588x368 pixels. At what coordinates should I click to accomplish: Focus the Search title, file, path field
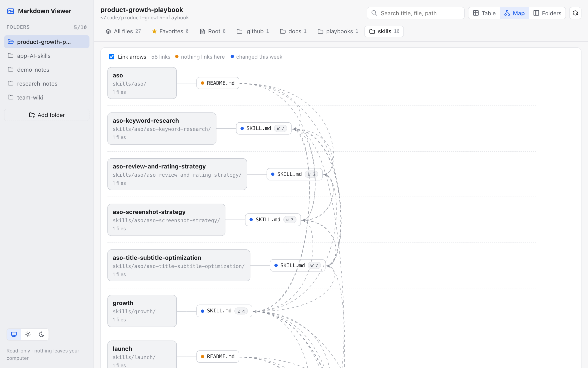416,13
